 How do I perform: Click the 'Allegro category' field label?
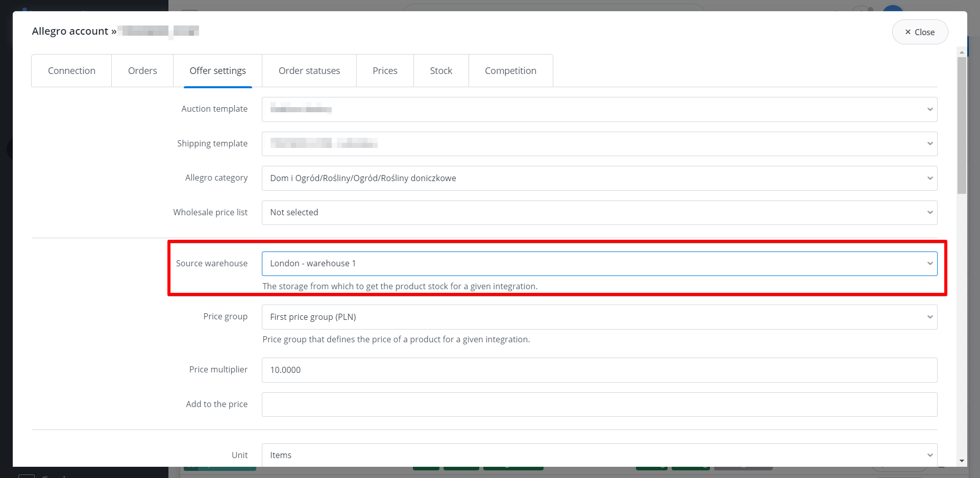[216, 178]
